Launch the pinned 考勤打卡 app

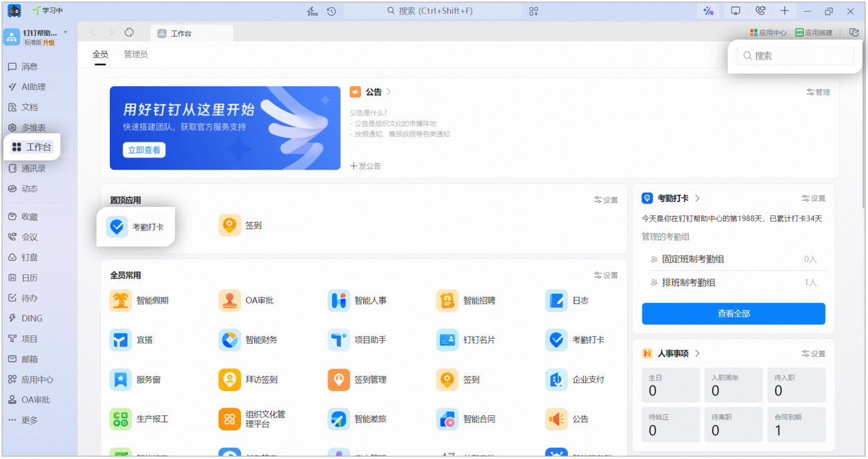click(x=135, y=226)
